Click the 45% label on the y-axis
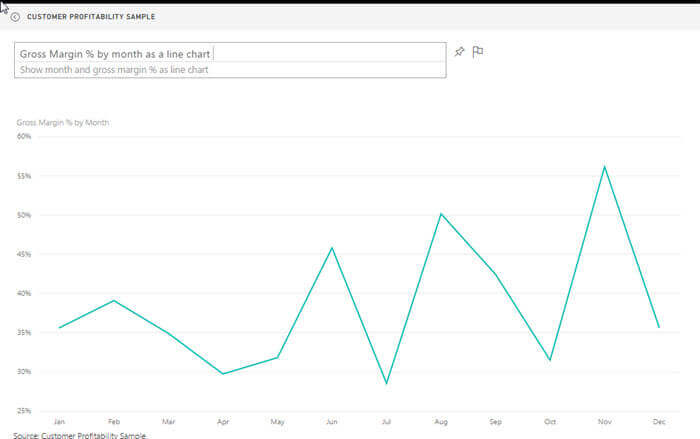The height and width of the screenshot is (439, 700). coord(24,254)
